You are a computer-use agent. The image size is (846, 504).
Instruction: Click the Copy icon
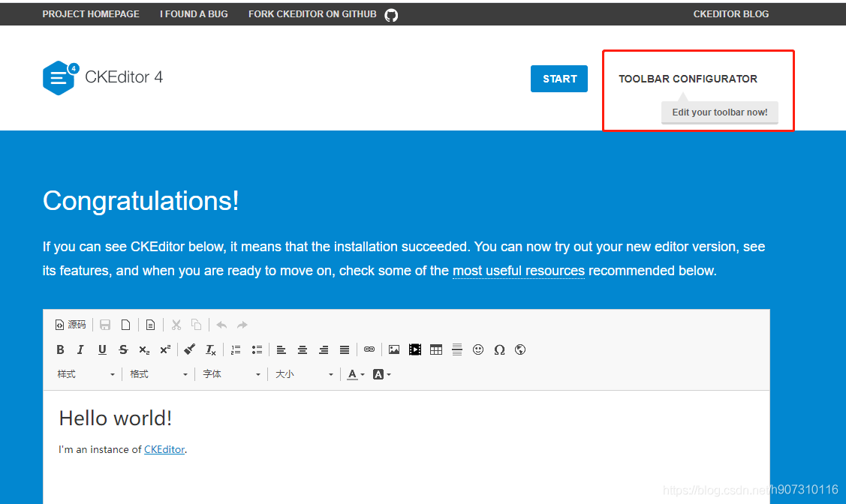(197, 325)
